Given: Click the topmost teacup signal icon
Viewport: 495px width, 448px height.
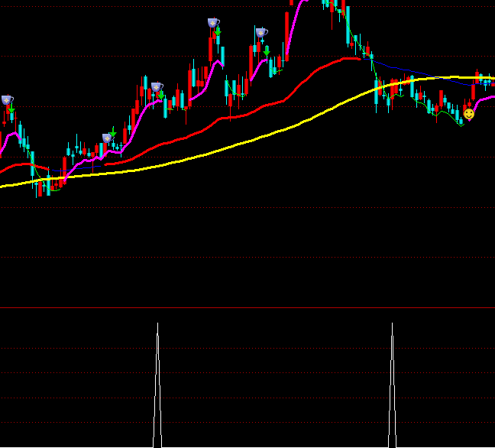Looking at the screenshot, I should 213,23.
